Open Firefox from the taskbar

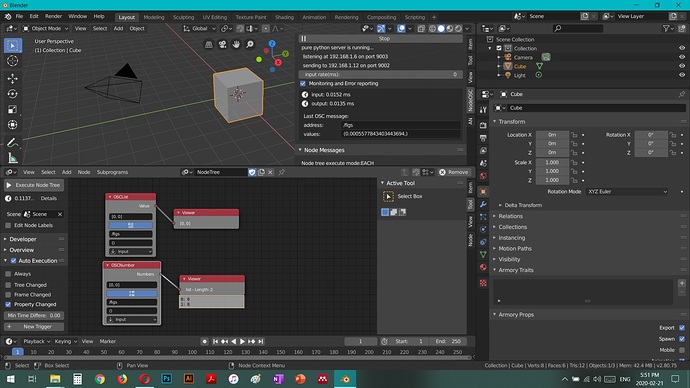click(122, 379)
